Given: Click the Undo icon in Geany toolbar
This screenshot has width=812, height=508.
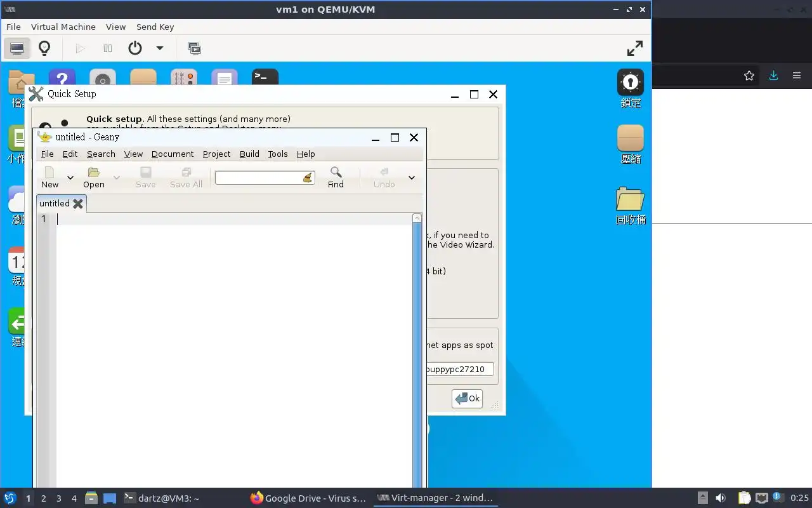Looking at the screenshot, I should (384, 177).
